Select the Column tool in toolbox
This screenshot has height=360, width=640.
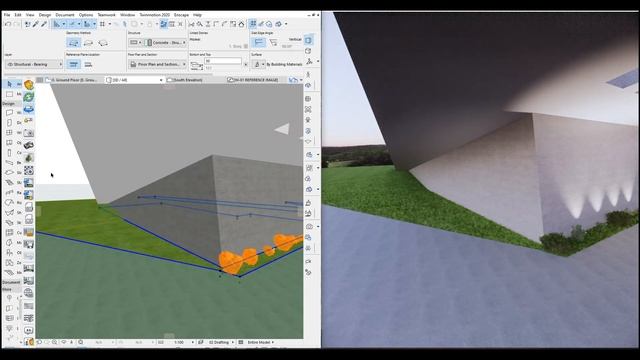tap(9, 153)
